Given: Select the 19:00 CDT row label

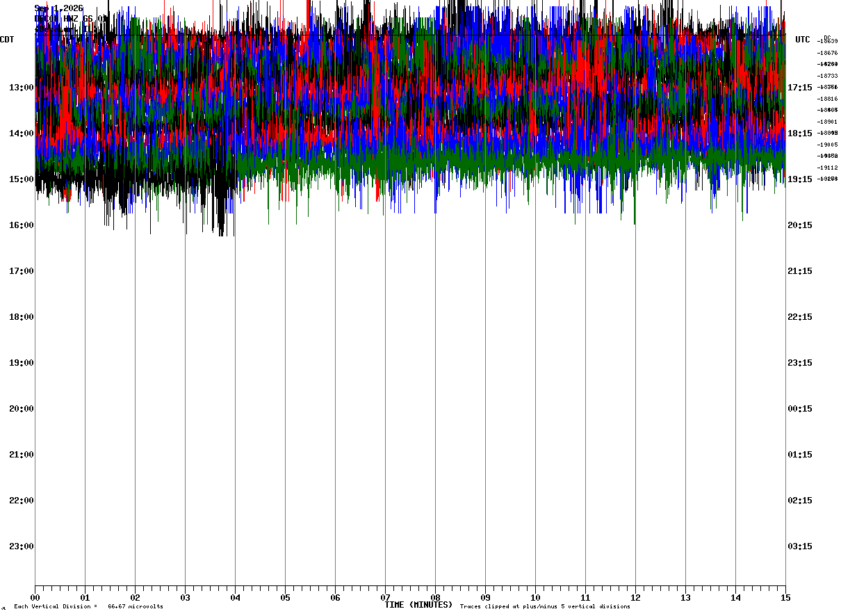Looking at the screenshot, I should [21, 363].
